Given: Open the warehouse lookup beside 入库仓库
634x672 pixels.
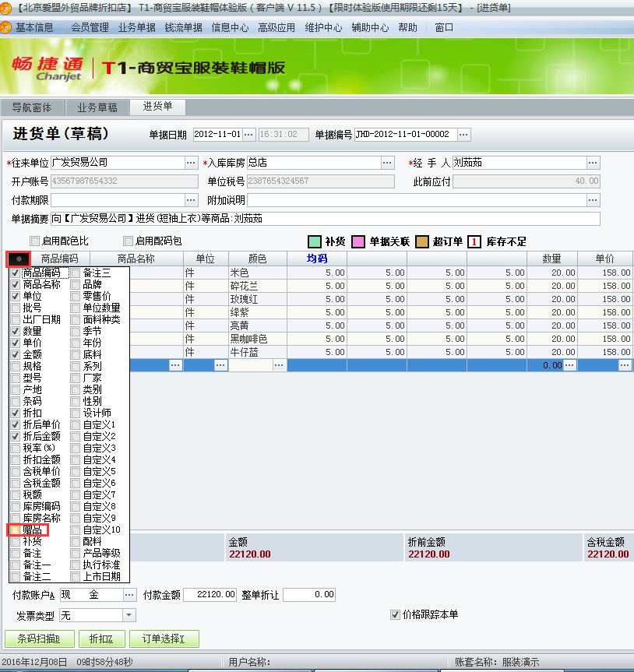Looking at the screenshot, I should [386, 164].
